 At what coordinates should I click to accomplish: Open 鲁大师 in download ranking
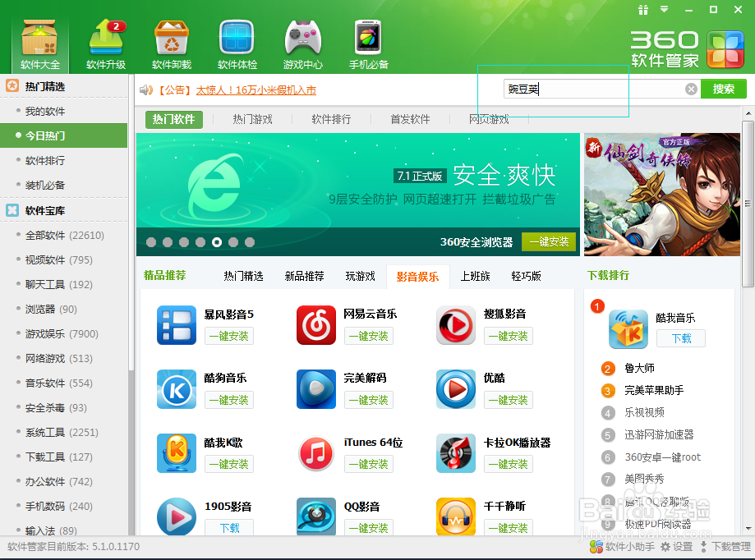(639, 368)
